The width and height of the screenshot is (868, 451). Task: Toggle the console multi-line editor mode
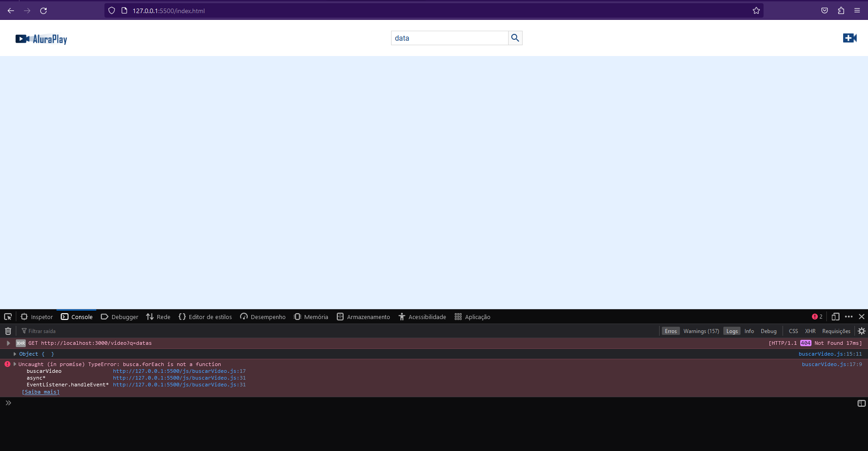click(862, 403)
